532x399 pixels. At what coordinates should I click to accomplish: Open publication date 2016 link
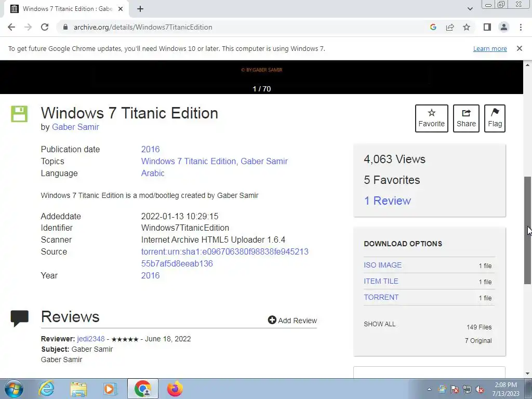click(150, 149)
